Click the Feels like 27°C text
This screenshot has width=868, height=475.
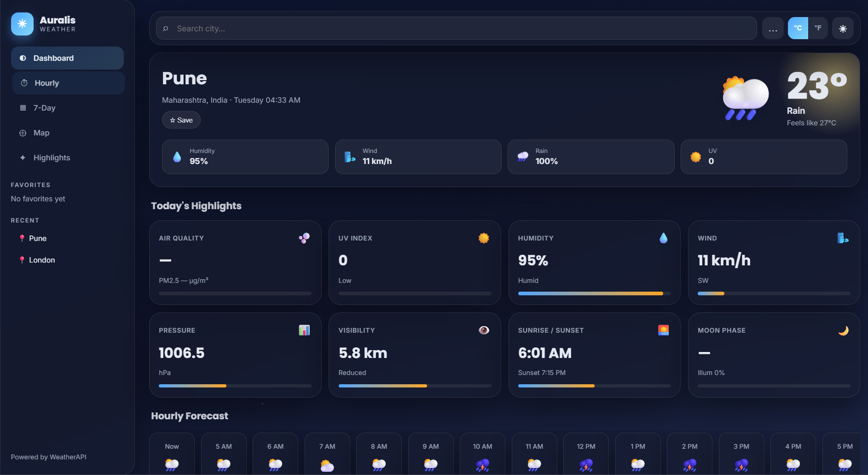[811, 123]
